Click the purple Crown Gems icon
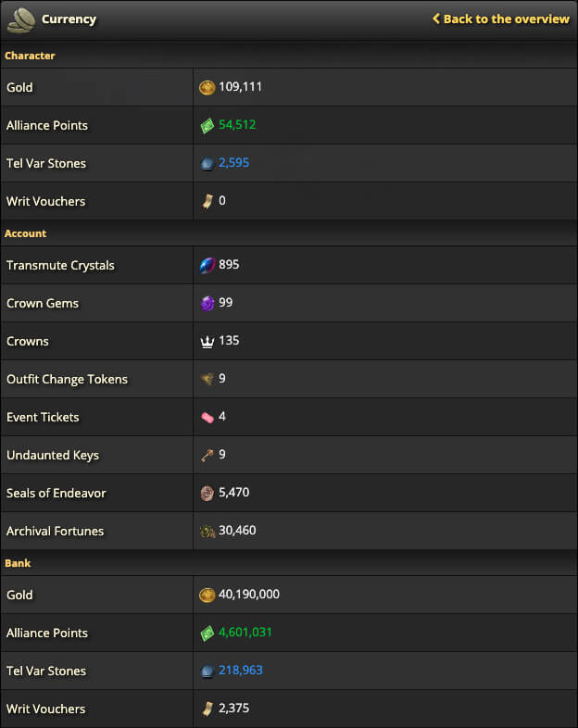 207,303
